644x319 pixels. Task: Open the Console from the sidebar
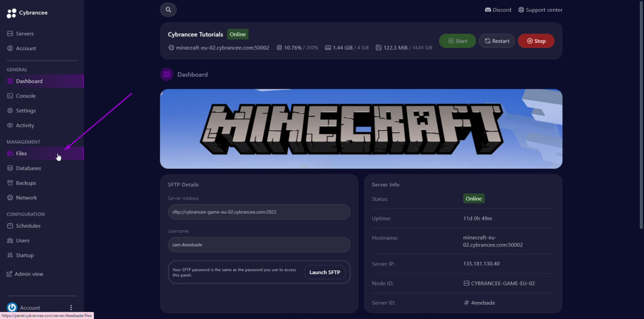25,95
